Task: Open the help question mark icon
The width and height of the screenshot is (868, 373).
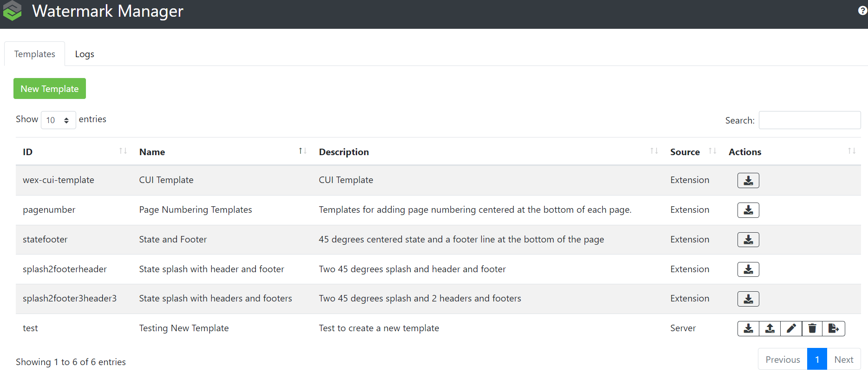Action: [x=862, y=11]
